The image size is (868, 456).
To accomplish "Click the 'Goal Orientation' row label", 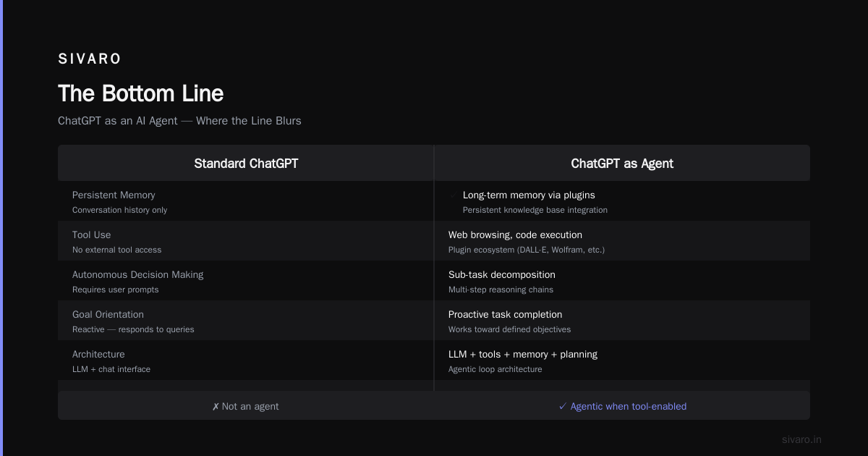I will pos(109,315).
